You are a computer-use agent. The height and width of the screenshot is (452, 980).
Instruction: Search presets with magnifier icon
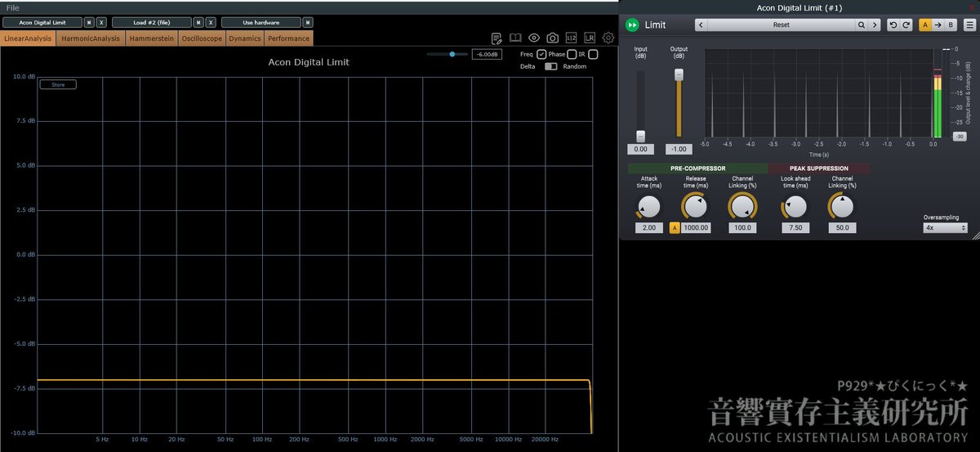(x=862, y=25)
